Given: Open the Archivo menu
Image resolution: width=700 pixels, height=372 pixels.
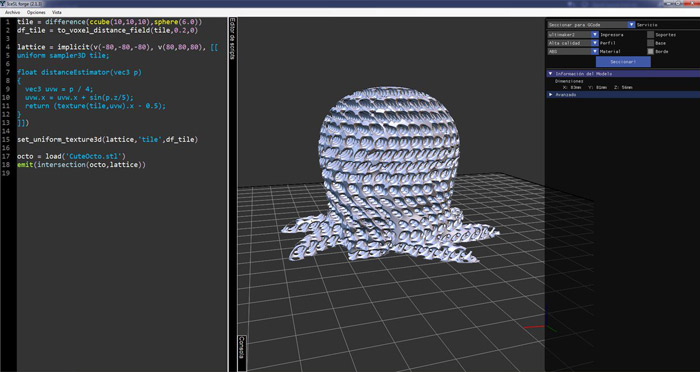Looking at the screenshot, I should [x=12, y=12].
